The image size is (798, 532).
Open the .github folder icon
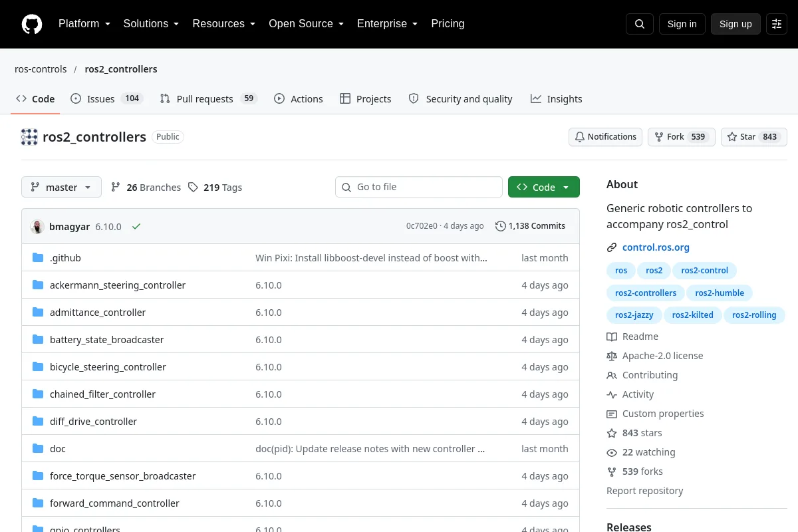[38, 258]
